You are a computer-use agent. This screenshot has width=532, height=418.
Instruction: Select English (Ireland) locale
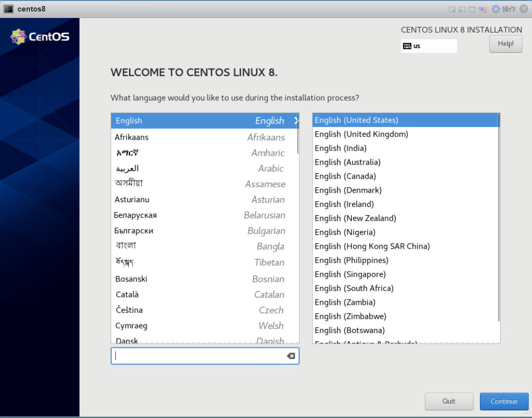click(x=405, y=204)
